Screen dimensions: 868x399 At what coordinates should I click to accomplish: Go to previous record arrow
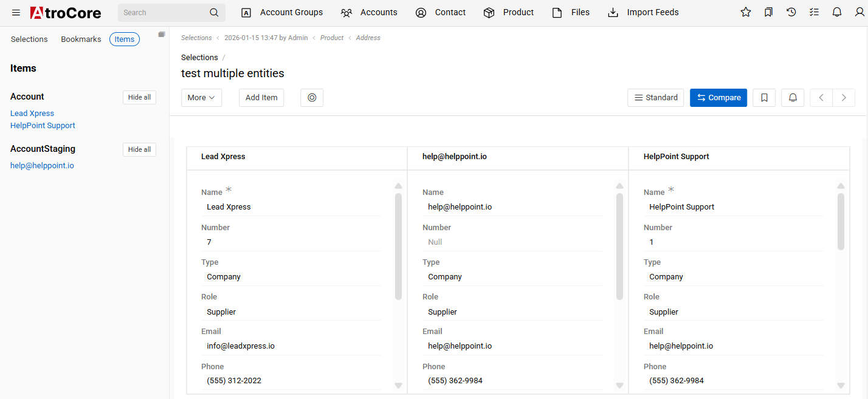821,98
